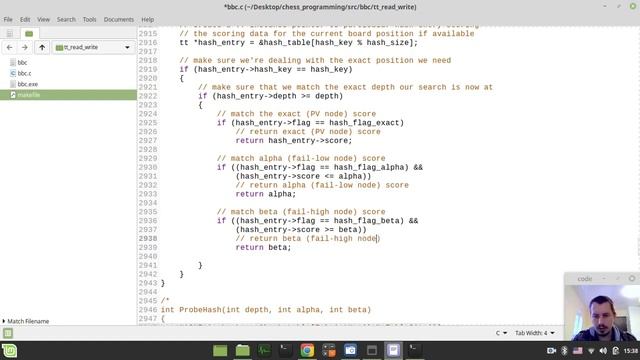640x360 pixels.
Task: Open the first terminal taskbar icon
Action: coord(285,351)
